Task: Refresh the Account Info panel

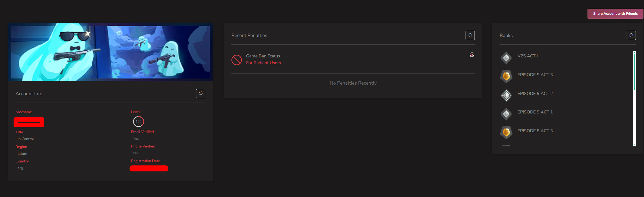Action: (200, 94)
